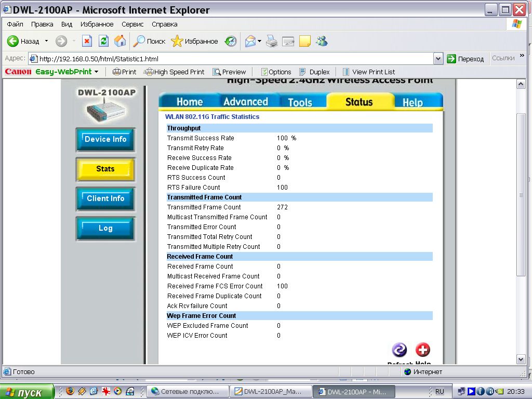Screen dimensions: 532x399
Task: Click High Speed Print in Canon toolbar
Action: tap(175, 72)
